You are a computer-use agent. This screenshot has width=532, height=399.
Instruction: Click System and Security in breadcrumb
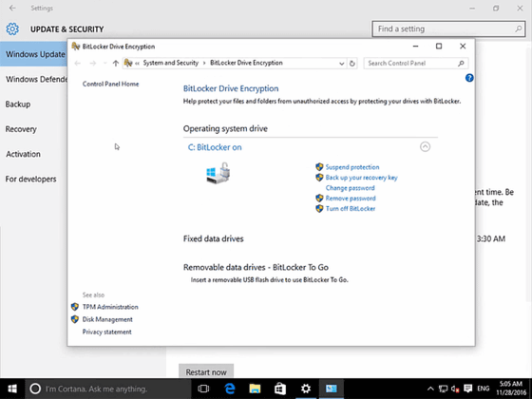point(171,63)
